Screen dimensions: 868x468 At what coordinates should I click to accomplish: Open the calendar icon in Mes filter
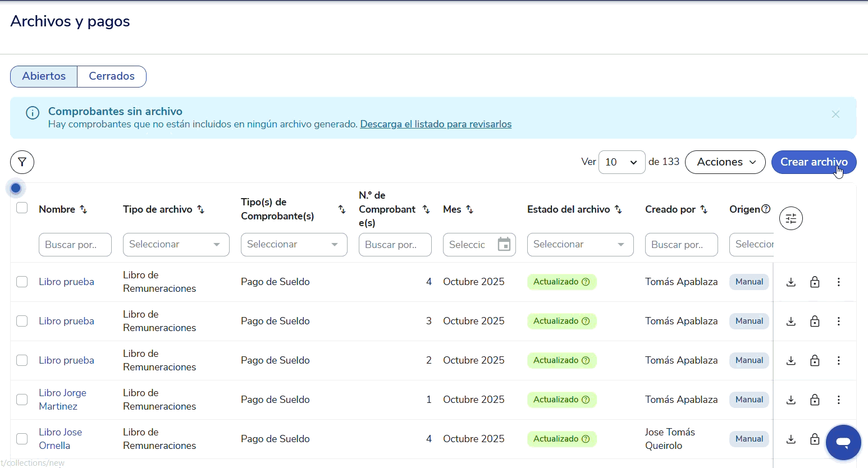tap(504, 245)
